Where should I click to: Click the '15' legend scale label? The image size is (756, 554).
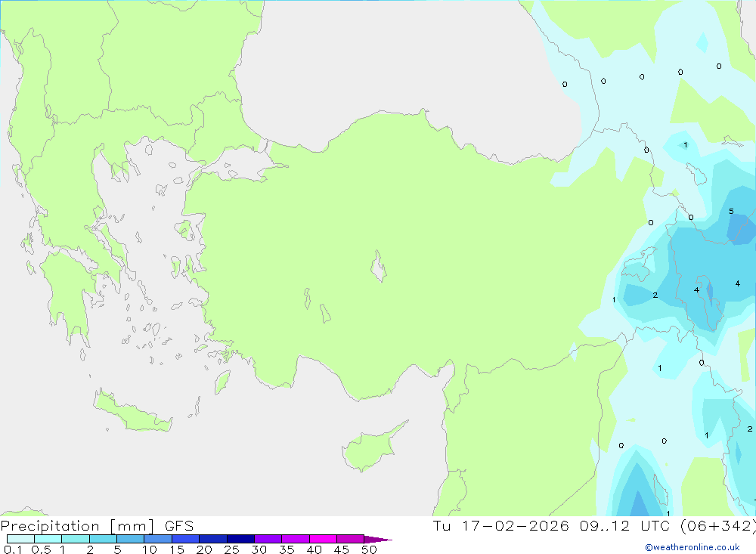177,549
